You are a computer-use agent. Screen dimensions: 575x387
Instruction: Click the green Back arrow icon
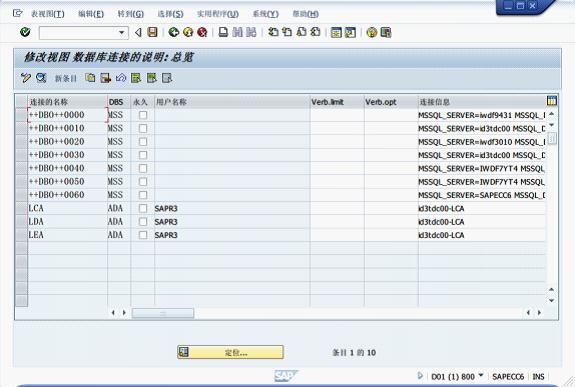pyautogui.click(x=174, y=32)
